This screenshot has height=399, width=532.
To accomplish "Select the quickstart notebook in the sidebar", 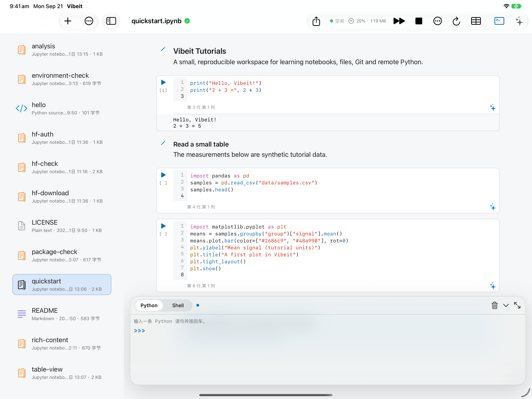I will click(x=62, y=285).
